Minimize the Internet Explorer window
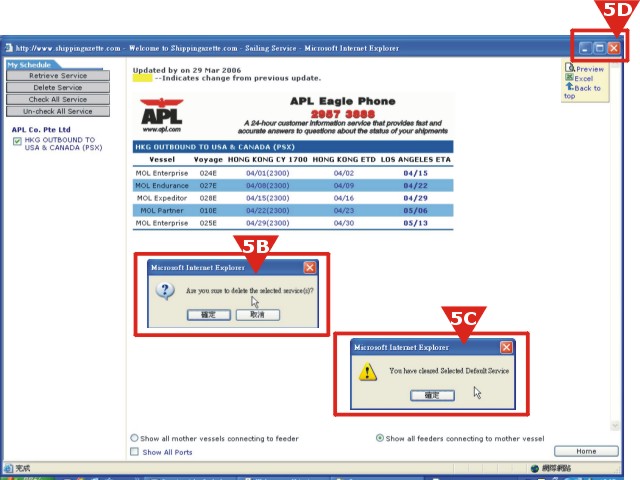This screenshot has width=640, height=480. coord(584,48)
